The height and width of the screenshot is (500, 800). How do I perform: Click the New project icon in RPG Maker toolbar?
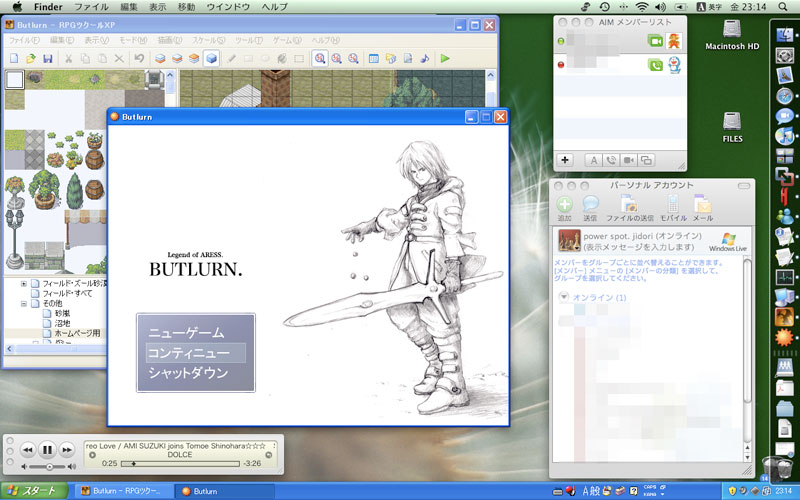pos(14,59)
